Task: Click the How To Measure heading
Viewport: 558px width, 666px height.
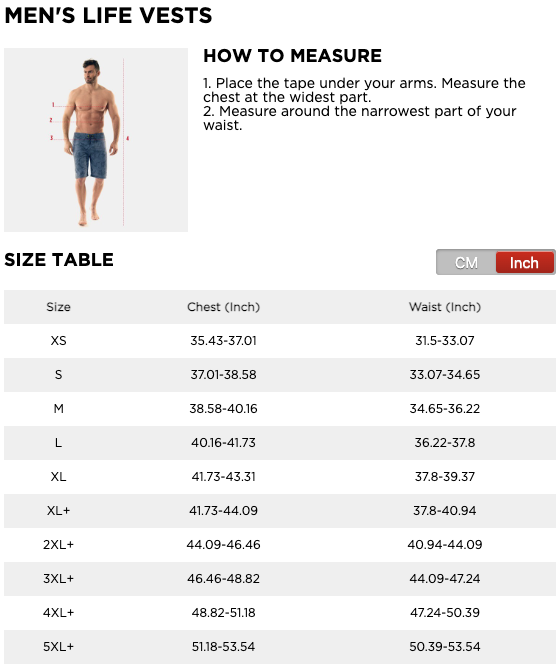Action: pyautogui.click(x=293, y=56)
